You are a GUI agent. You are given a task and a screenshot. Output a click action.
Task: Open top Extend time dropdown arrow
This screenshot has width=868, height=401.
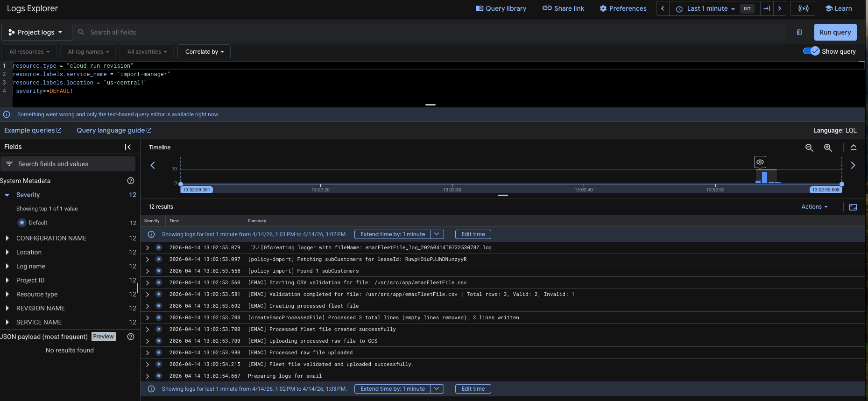pyautogui.click(x=437, y=234)
